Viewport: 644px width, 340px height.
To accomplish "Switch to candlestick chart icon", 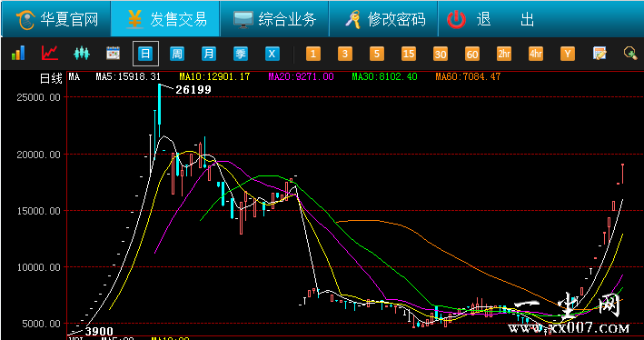I will (x=82, y=54).
